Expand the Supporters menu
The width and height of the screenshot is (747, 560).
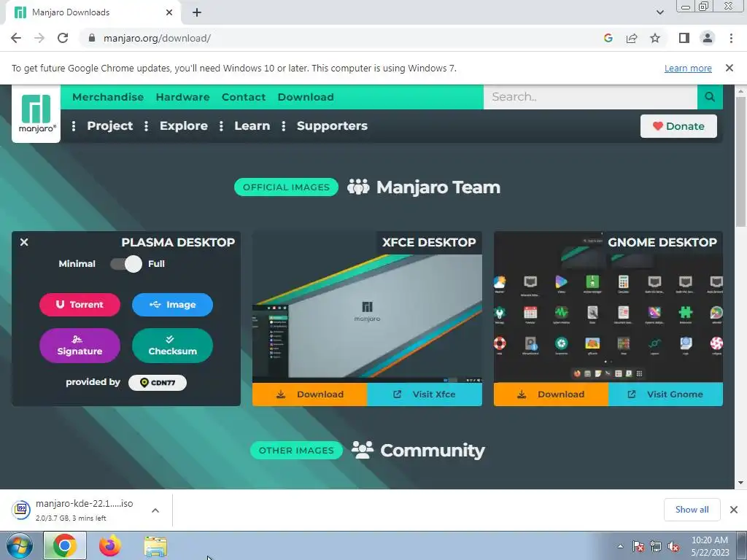pyautogui.click(x=332, y=125)
